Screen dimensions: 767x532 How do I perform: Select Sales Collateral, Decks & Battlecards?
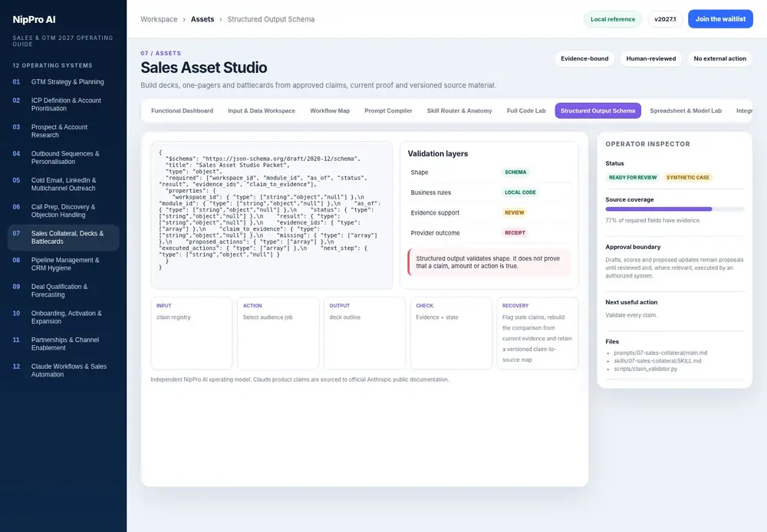coord(63,237)
